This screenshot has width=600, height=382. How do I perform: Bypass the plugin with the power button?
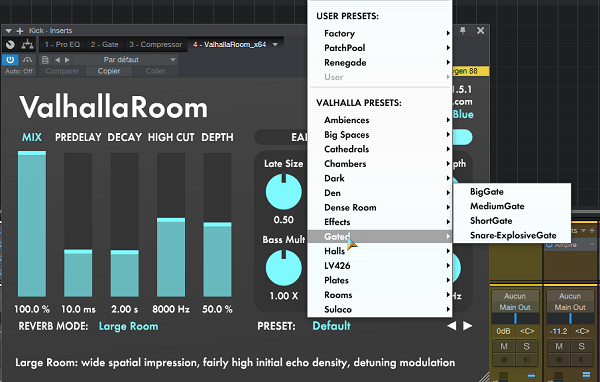pos(10,60)
